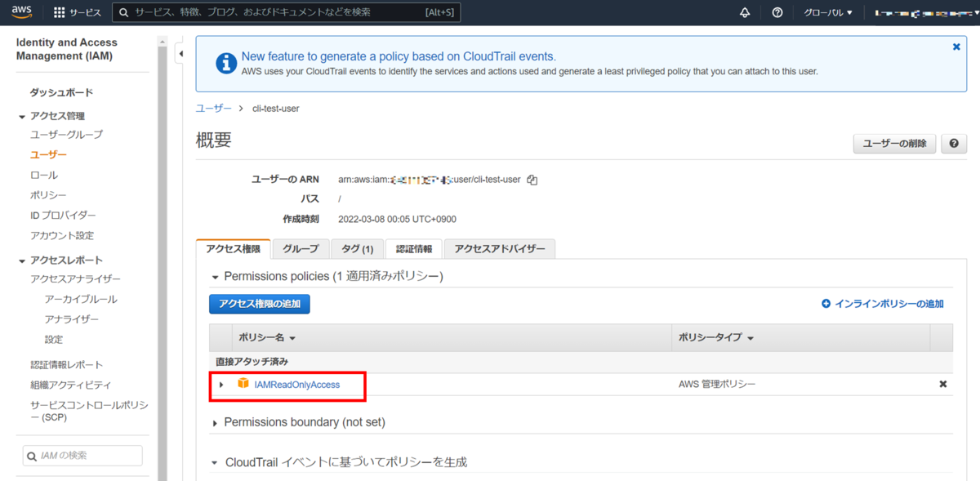
Task: Collapse the CloudTrail policy generation section
Action: 216,462
